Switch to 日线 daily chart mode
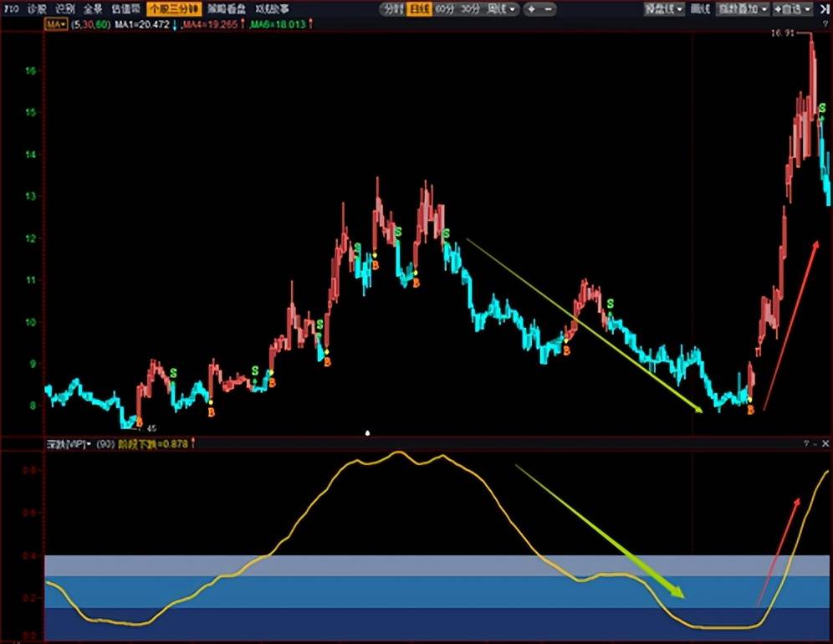Screen dimensions: 833x644 tap(419, 9)
